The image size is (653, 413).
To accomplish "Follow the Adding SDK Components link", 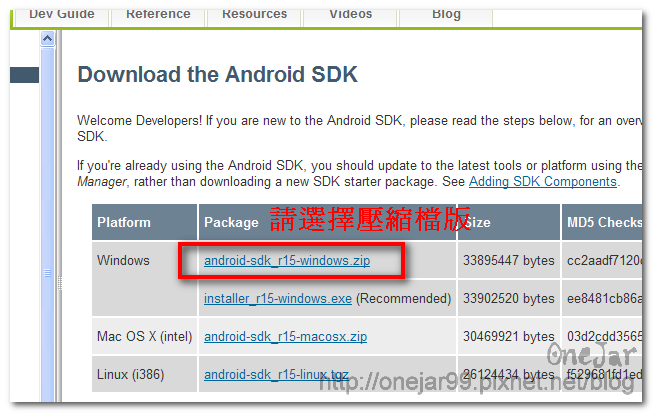I will pyautogui.click(x=543, y=182).
